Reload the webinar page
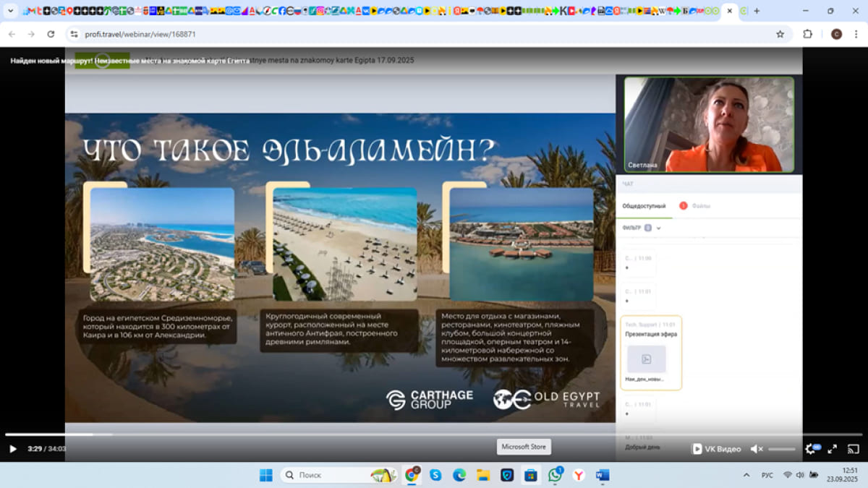 (x=51, y=34)
